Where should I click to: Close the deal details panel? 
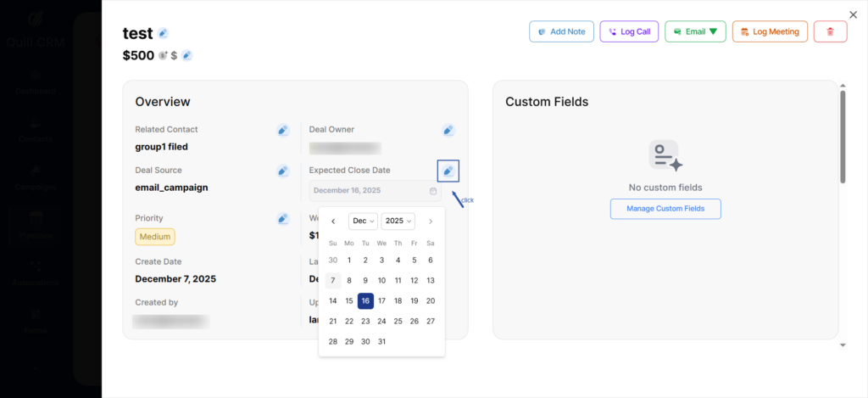coord(853,14)
